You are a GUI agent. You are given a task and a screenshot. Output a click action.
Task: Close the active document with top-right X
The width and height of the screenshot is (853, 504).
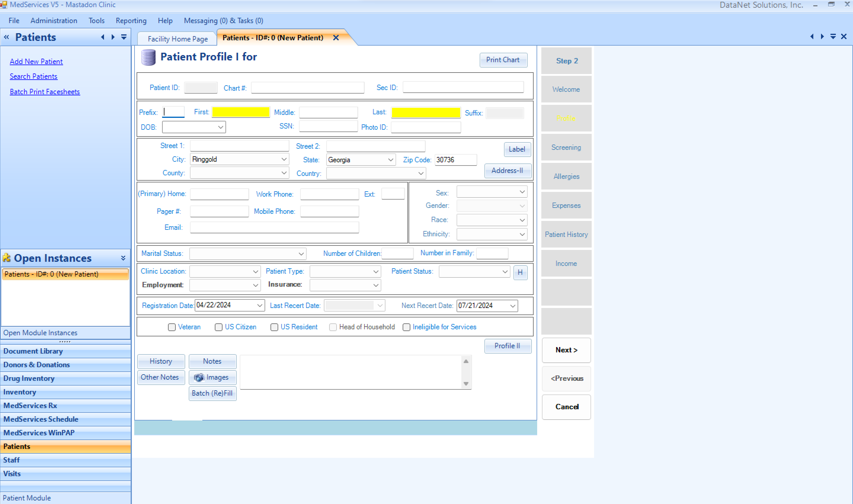coord(844,36)
